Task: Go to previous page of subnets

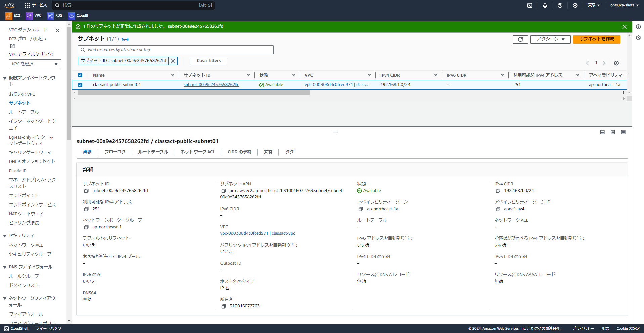Action: click(x=587, y=63)
